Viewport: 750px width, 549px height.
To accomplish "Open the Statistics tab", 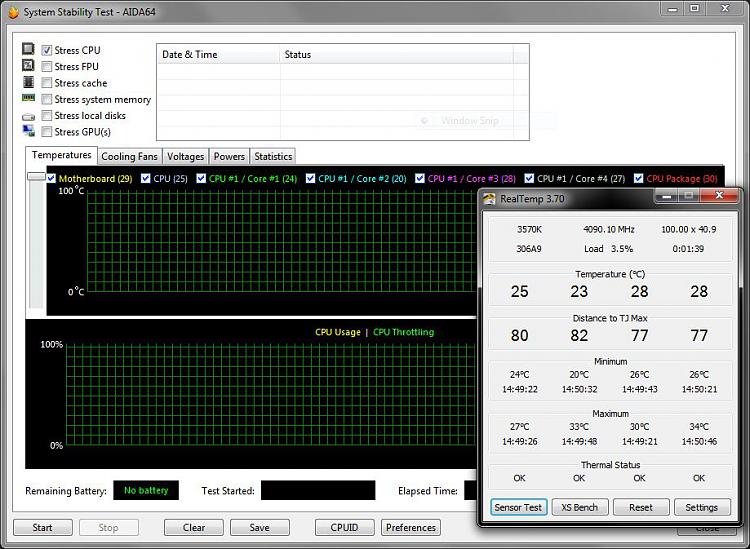I will click(x=273, y=156).
